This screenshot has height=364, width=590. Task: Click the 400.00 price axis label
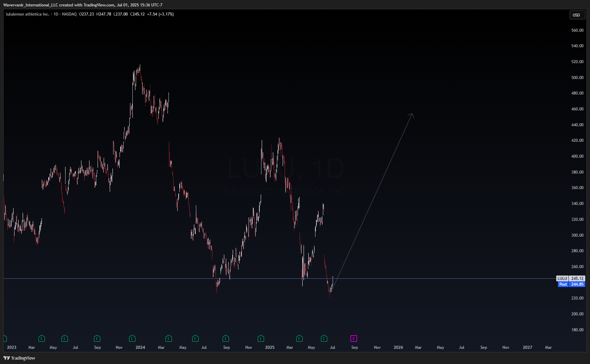pyautogui.click(x=577, y=156)
